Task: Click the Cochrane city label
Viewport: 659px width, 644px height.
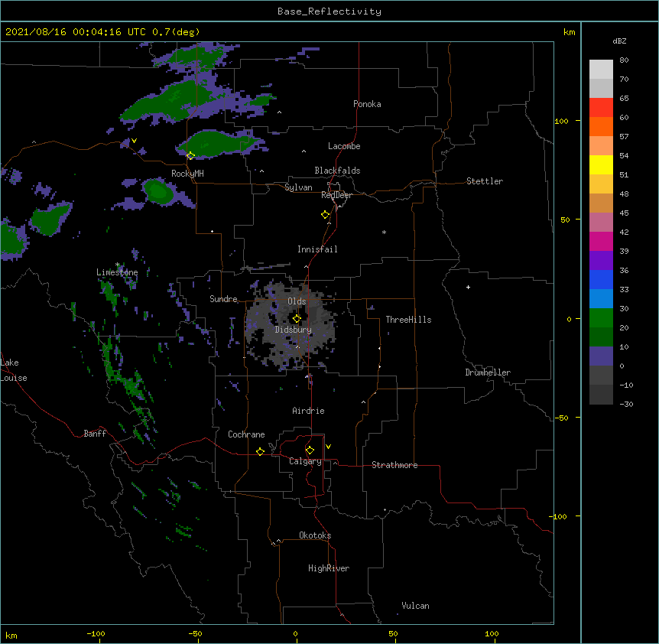Action: tap(246, 434)
